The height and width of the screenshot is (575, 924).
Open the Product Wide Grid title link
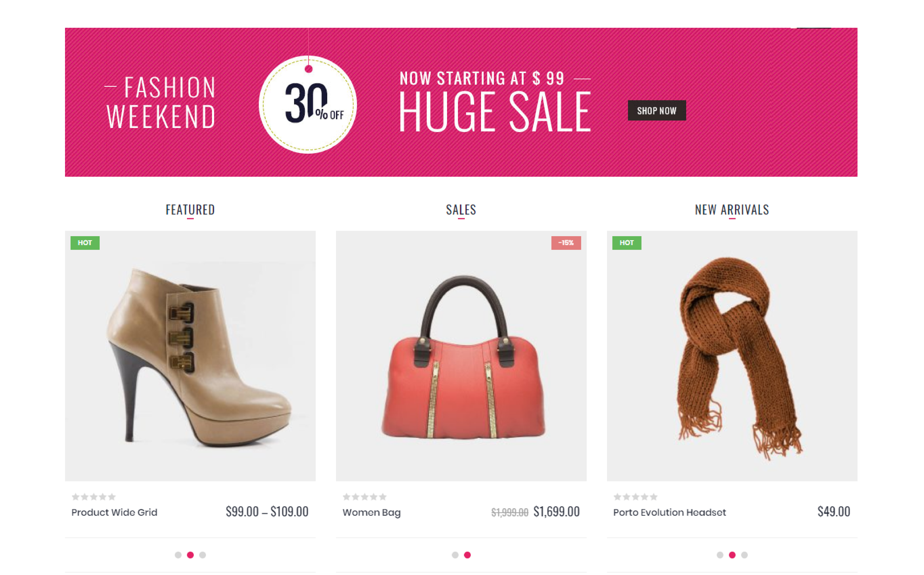click(114, 512)
